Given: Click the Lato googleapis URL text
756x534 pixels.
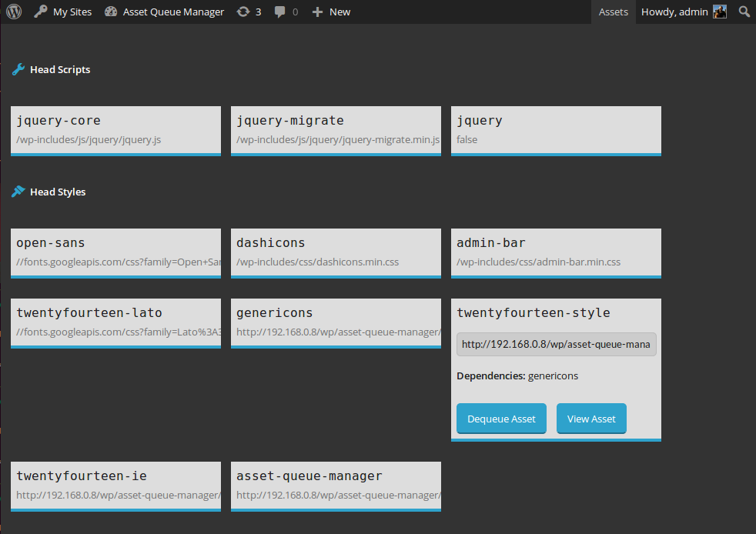Looking at the screenshot, I should [x=119, y=332].
